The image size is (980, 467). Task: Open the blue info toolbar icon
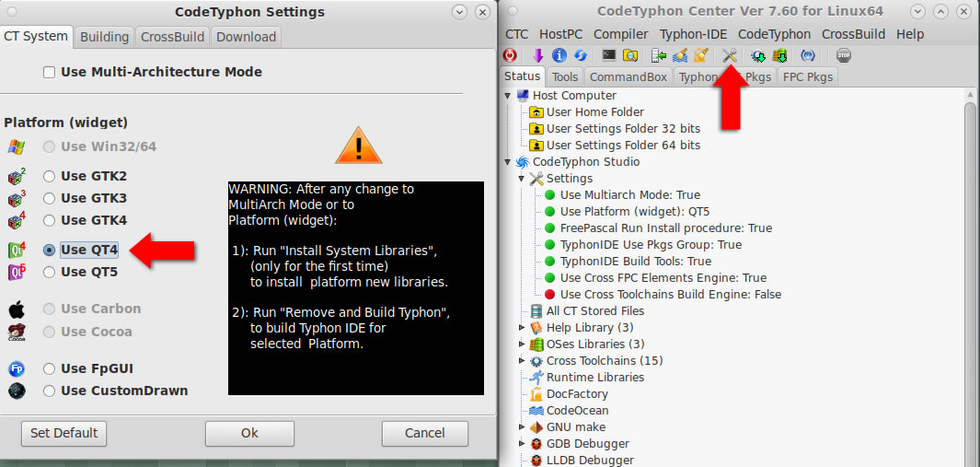[559, 55]
